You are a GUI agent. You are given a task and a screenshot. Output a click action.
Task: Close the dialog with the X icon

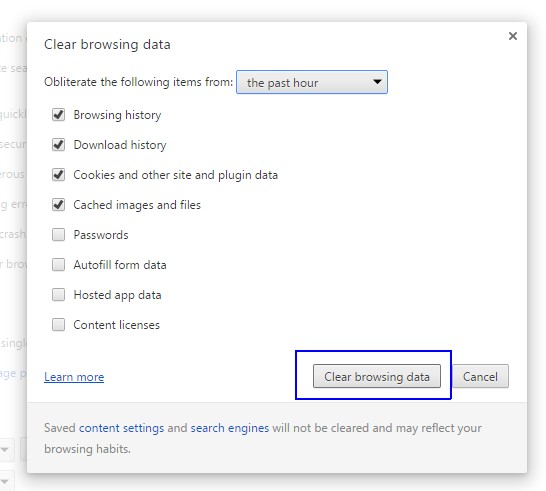513,36
